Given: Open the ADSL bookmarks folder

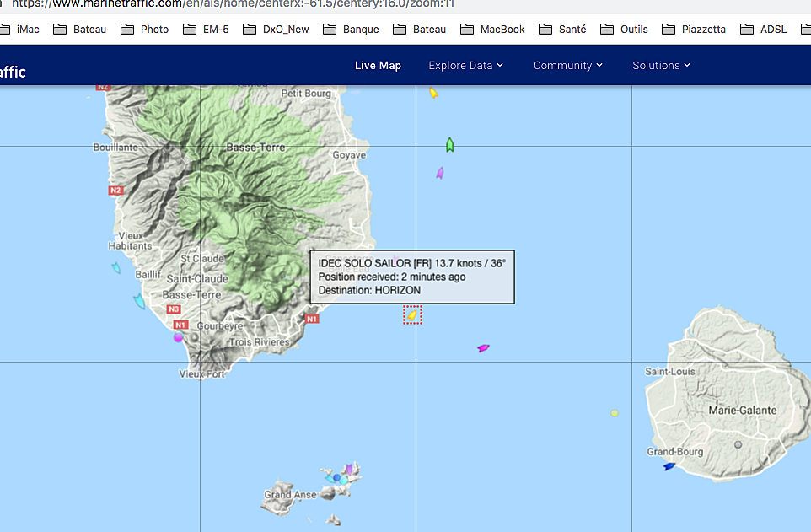Looking at the screenshot, I should click(x=764, y=29).
